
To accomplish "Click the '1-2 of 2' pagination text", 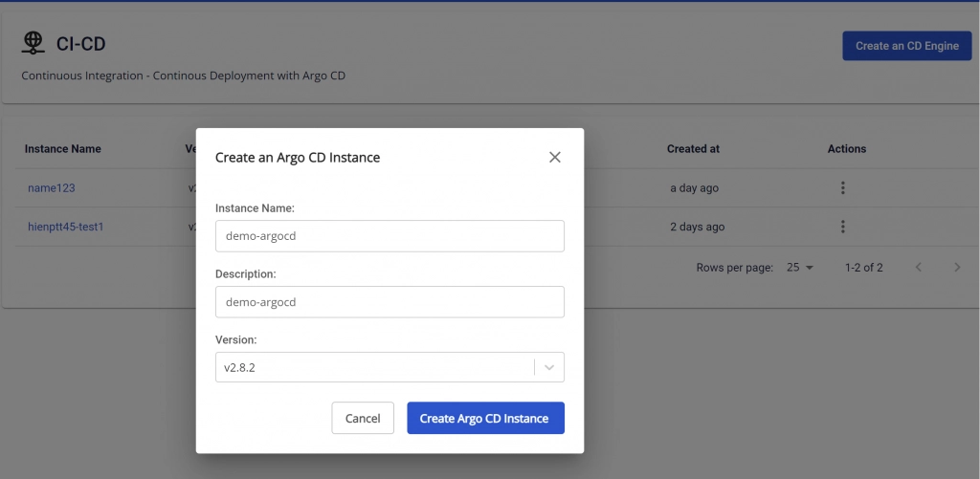I will click(864, 268).
